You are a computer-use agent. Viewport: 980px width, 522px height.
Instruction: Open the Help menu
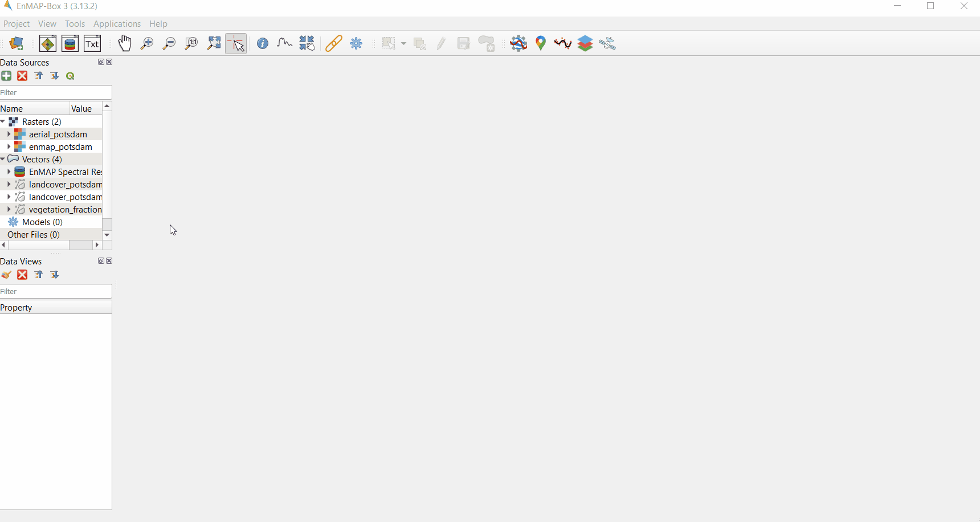(158, 24)
